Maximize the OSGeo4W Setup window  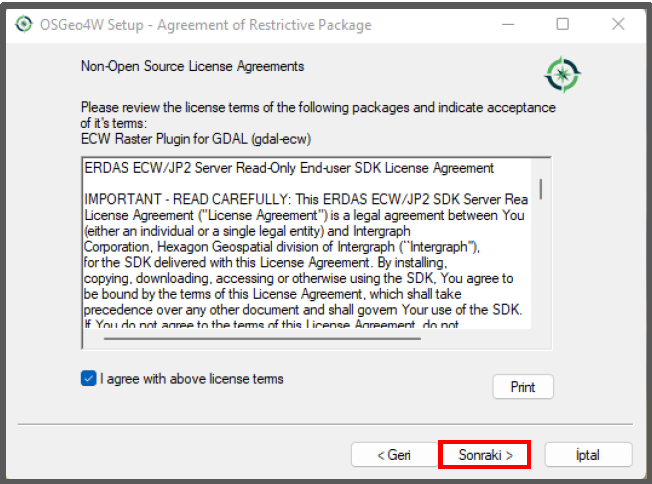[563, 24]
